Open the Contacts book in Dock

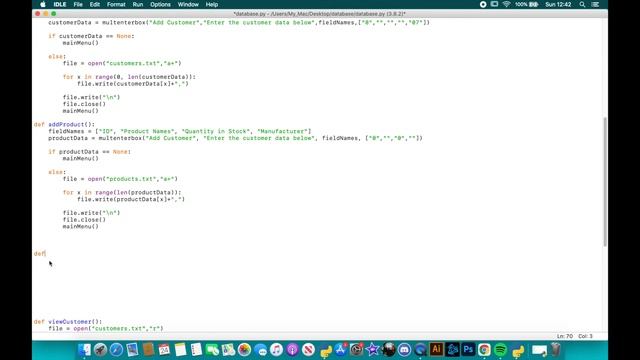[x=149, y=350]
